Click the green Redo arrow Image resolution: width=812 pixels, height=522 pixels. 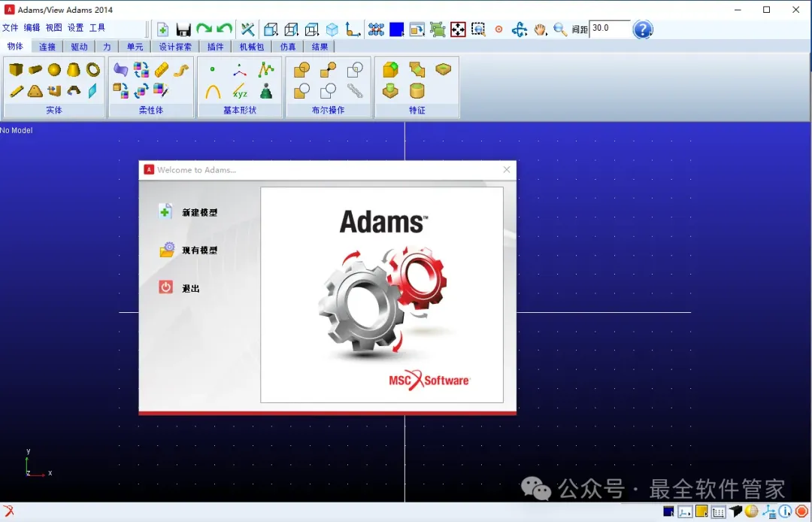pyautogui.click(x=204, y=29)
